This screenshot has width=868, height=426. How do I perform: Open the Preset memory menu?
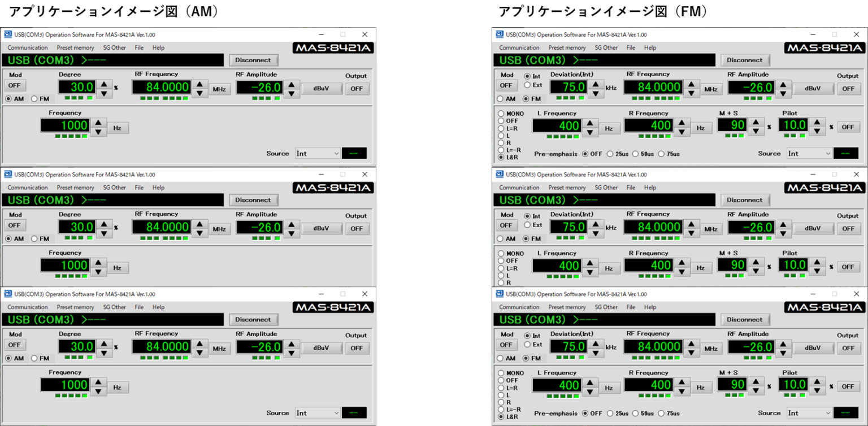click(75, 47)
